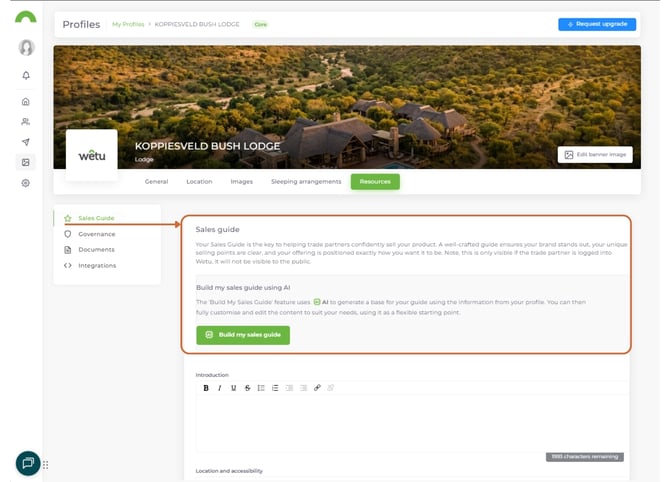This screenshot has width=670, height=482.
Task: Click inside the Introduction text area
Action: tap(410, 420)
